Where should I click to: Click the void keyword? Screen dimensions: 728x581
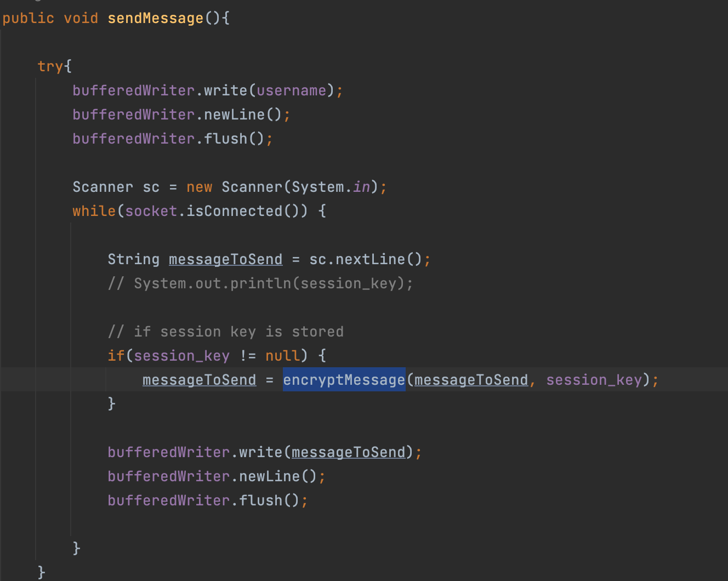coord(81,18)
